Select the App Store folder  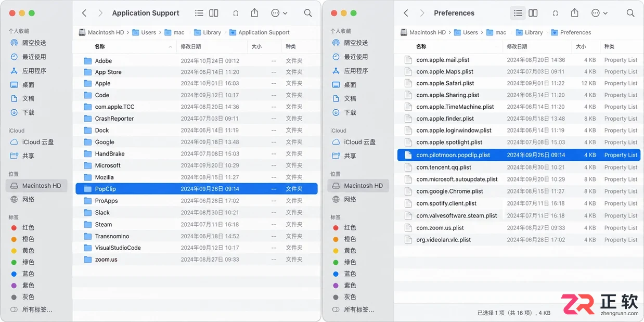click(197, 72)
